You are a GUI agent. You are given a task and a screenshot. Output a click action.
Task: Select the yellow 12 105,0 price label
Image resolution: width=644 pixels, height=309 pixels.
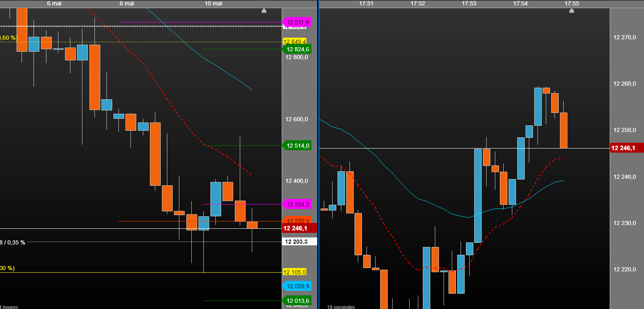(x=294, y=272)
